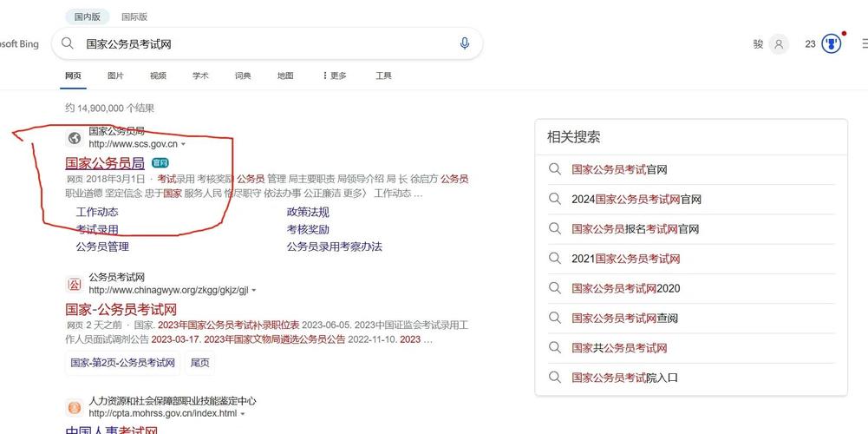
Task: Switch to 国际版 search mode
Action: 134,16
